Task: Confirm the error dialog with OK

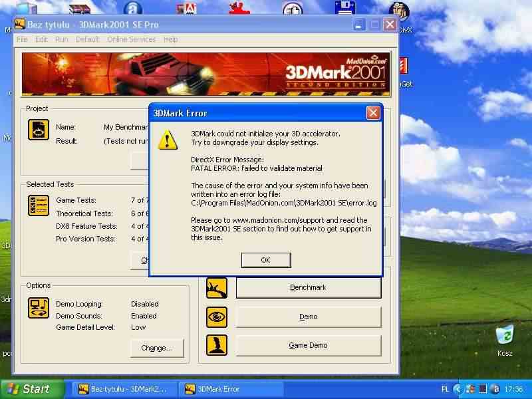Action: pos(266,260)
